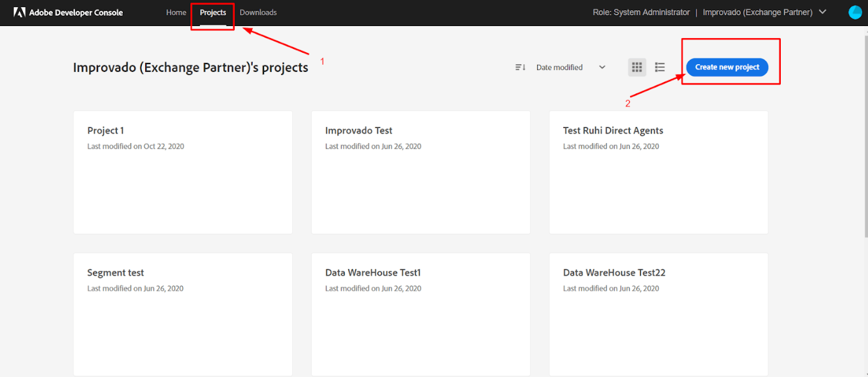Select the Projects menu item
This screenshot has height=377, width=868.
212,12
